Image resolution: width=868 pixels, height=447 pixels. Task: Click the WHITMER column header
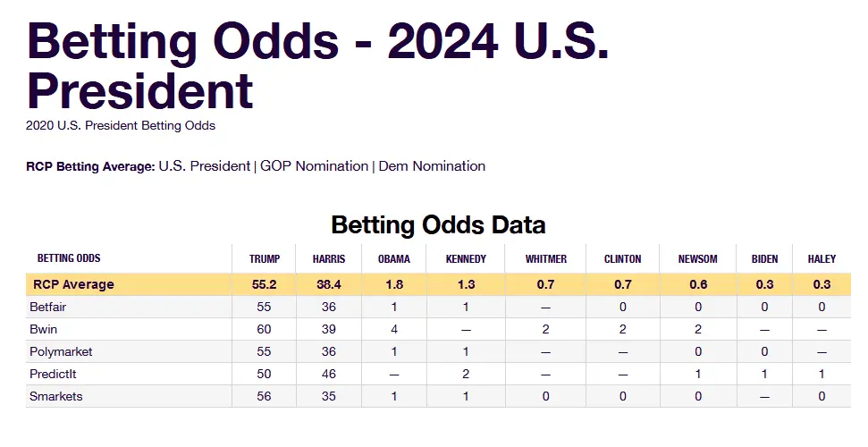[545, 259]
